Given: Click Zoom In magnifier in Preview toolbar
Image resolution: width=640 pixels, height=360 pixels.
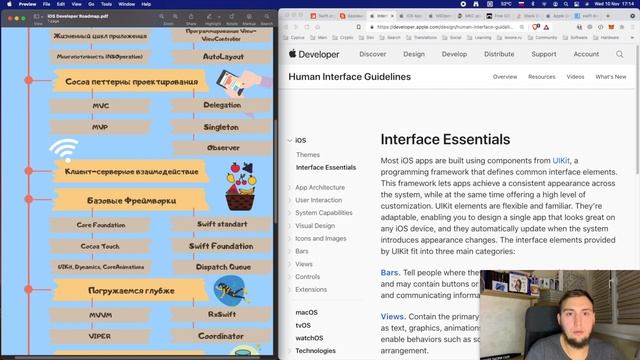Looking at the screenshot, I should tap(175, 16).
